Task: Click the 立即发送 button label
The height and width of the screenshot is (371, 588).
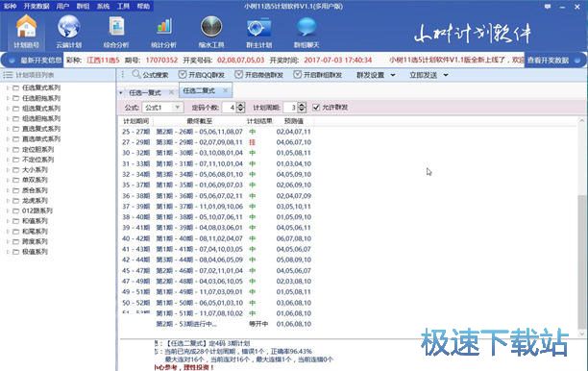Action: (x=423, y=75)
